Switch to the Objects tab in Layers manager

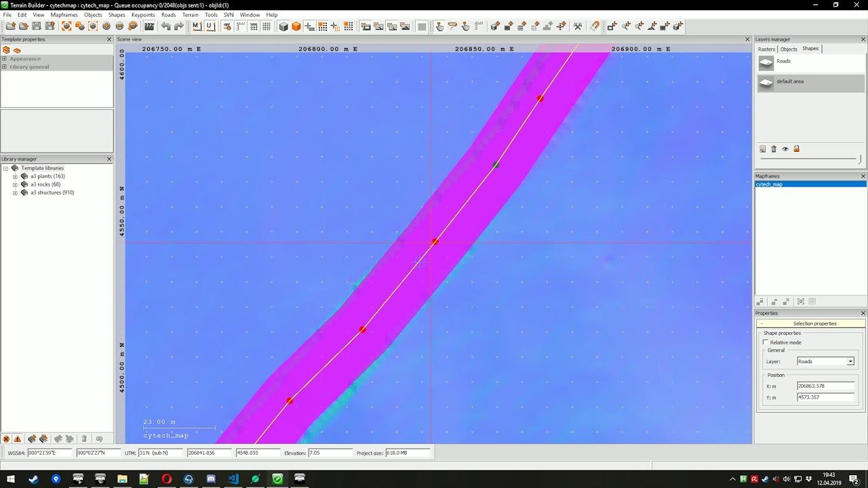[x=789, y=49]
